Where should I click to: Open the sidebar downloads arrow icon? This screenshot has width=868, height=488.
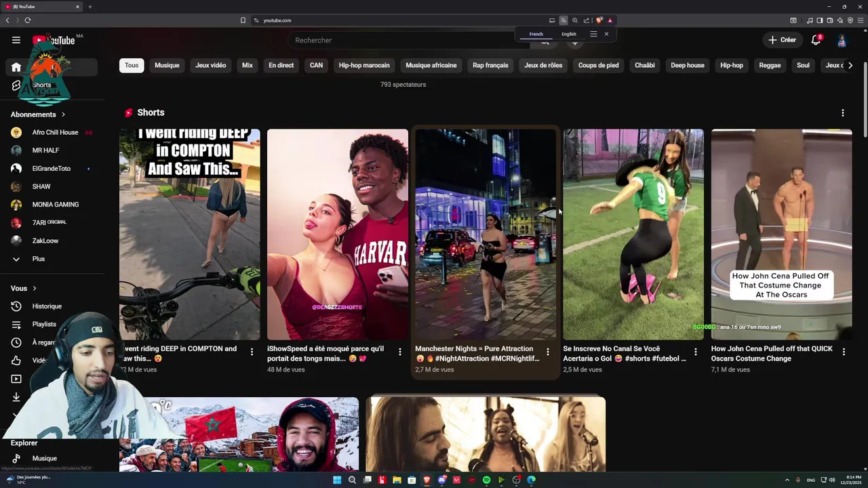16,397
